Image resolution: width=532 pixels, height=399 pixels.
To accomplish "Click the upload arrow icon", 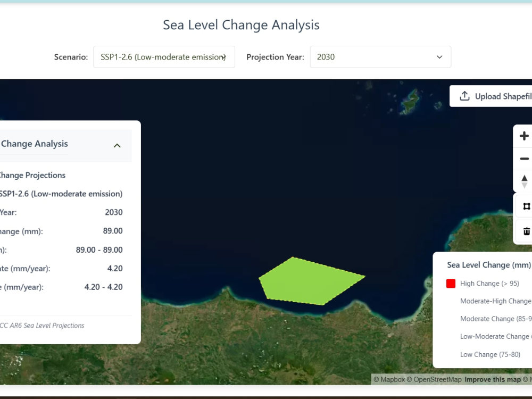I will click(x=464, y=96).
